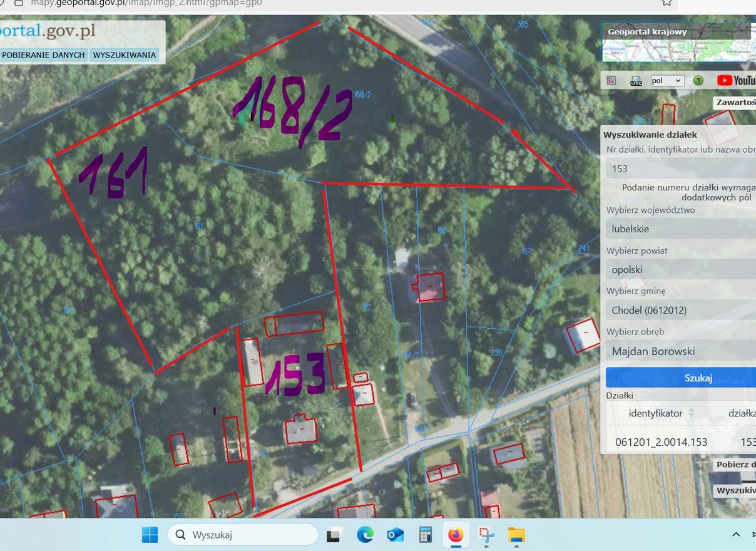This screenshot has height=551, width=756.
Task: Click the WMS layers icon
Action: pyautogui.click(x=636, y=81)
